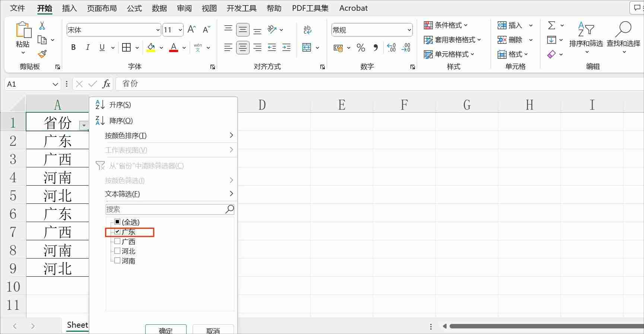The width and height of the screenshot is (644, 334).
Task: Open the font name dropdown 宋体
Action: pos(158,30)
